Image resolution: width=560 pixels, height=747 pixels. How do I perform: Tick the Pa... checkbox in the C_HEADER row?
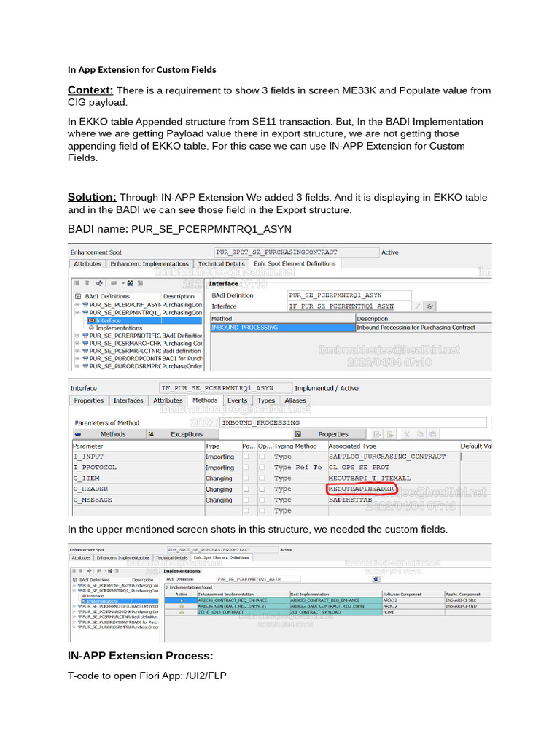click(246, 489)
